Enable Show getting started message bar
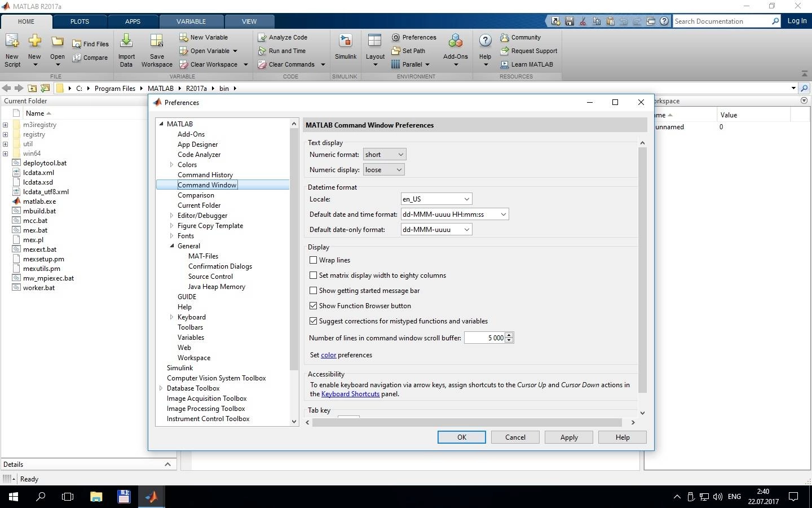 pyautogui.click(x=313, y=291)
